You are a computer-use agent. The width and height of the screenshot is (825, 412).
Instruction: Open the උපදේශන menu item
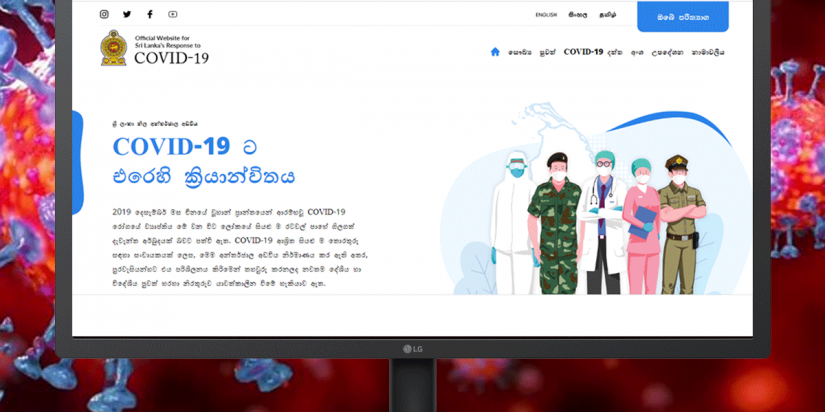pos(667,52)
